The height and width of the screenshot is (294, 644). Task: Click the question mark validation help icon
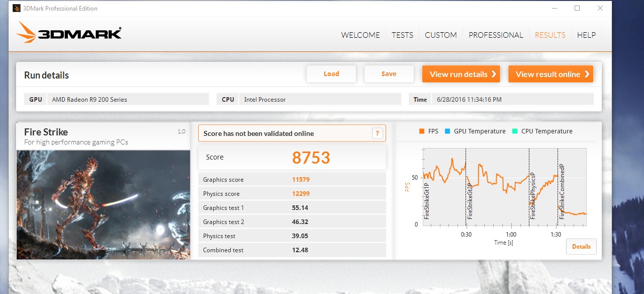coord(378,133)
